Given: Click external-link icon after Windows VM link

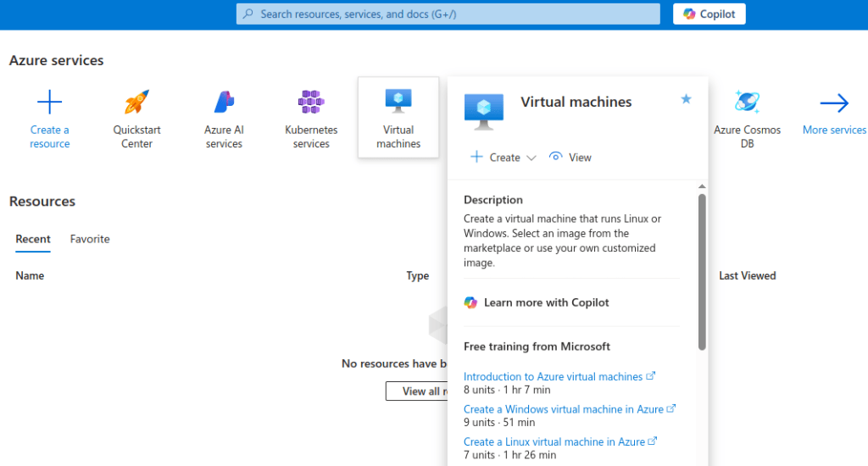Looking at the screenshot, I should [671, 408].
